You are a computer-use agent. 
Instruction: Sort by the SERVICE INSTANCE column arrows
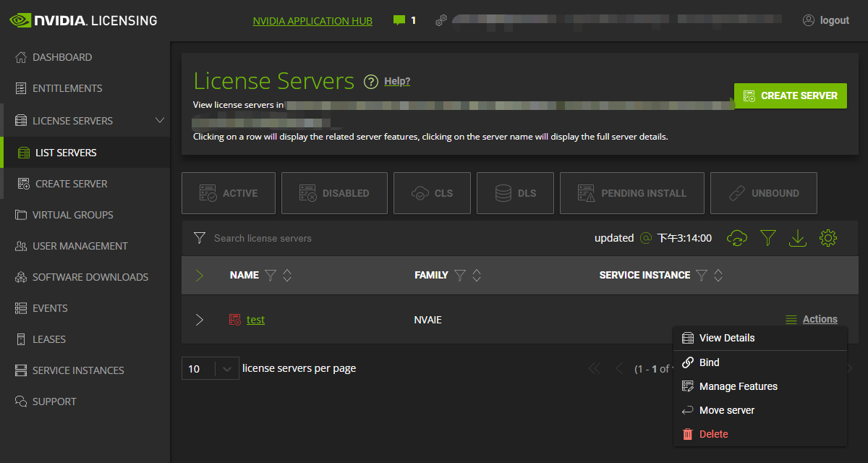click(x=718, y=275)
